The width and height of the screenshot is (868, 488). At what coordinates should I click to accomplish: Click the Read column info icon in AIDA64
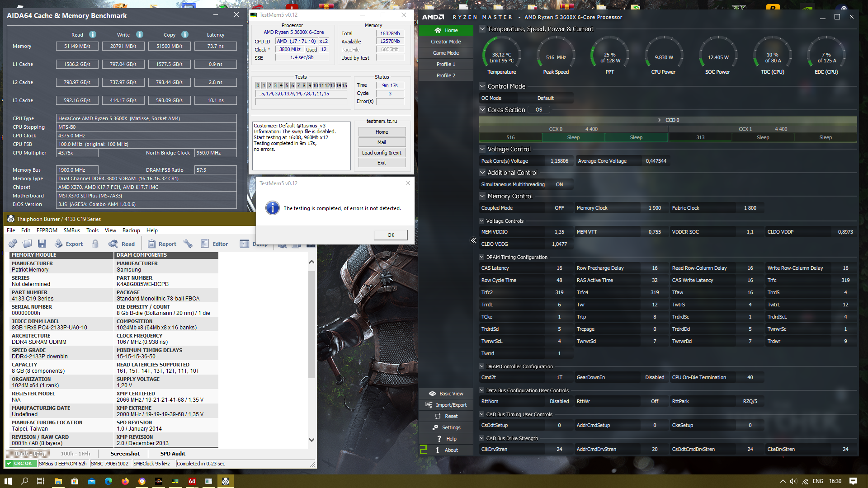93,35
